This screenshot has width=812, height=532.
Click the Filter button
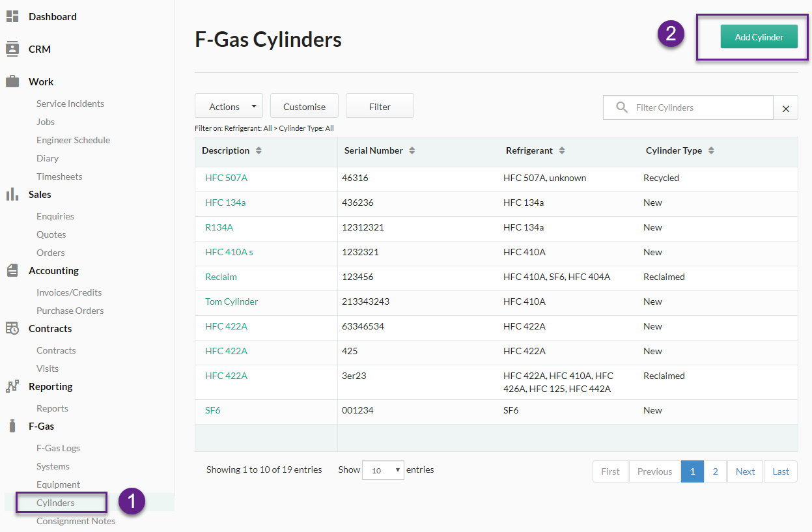click(x=380, y=106)
